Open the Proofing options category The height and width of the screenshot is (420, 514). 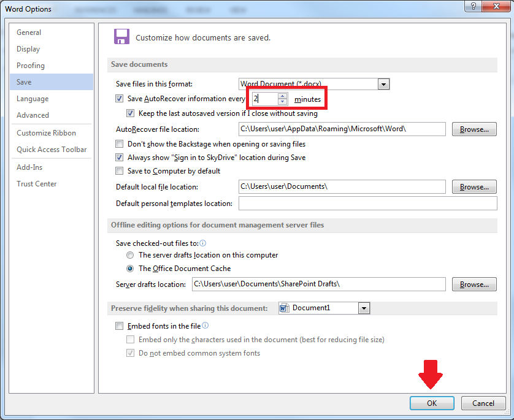click(x=31, y=66)
